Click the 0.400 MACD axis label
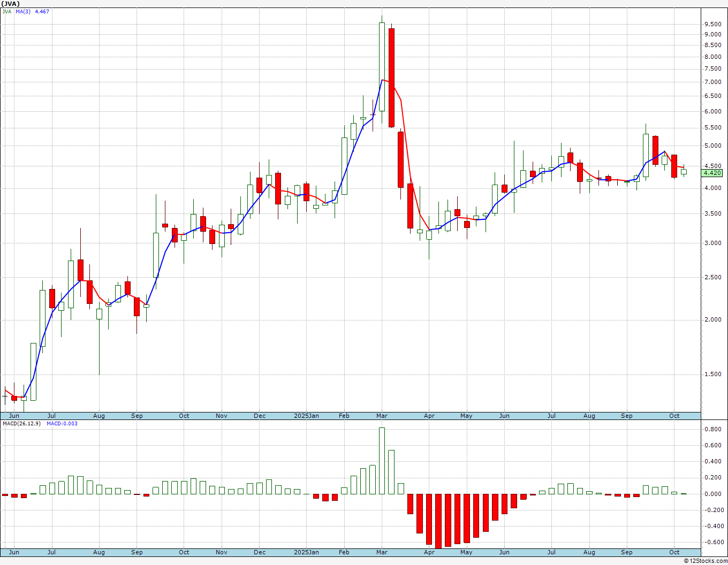 (712, 461)
